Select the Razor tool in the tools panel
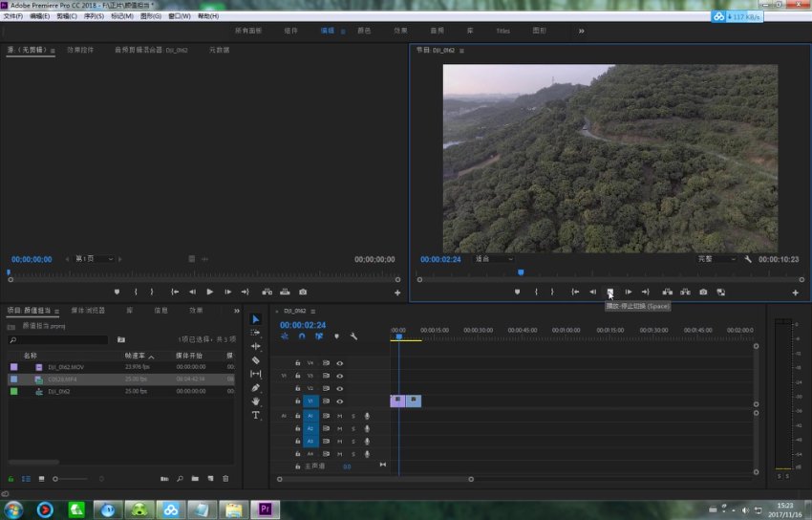Screen dimensions: 812x520 pyautogui.click(x=256, y=360)
